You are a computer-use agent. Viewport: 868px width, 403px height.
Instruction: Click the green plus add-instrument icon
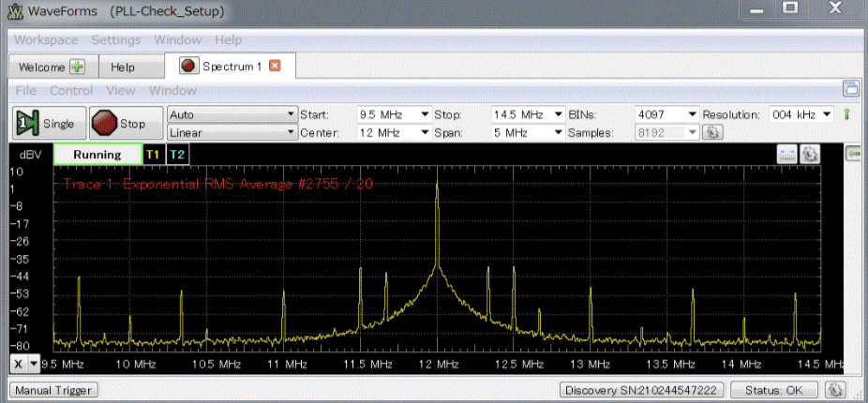pyautogui.click(x=77, y=67)
